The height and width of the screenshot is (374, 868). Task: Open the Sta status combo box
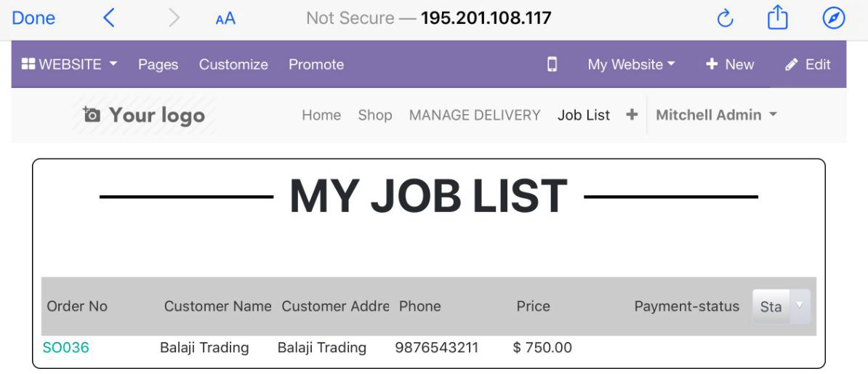(x=781, y=306)
